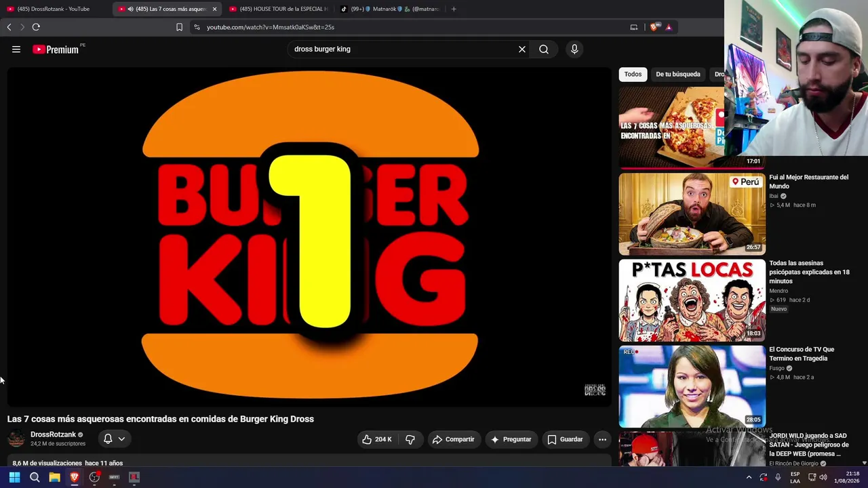
Task: Open the Ibai channel name
Action: [774, 196]
